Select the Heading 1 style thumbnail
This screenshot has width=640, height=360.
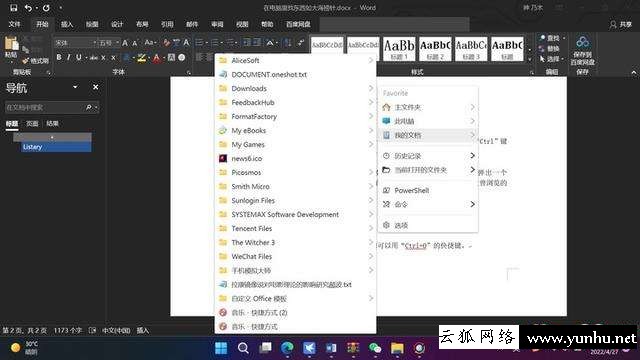[x=399, y=49]
